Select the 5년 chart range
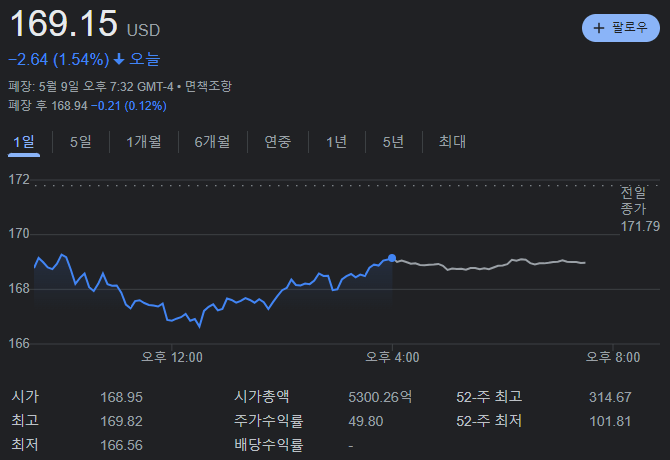The width and height of the screenshot is (670, 460). (393, 142)
